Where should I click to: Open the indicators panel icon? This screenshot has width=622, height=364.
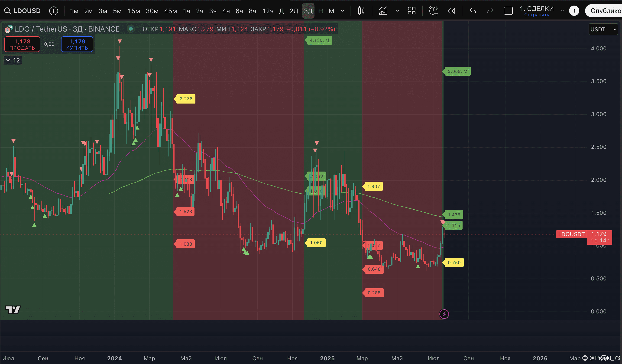pos(383,11)
